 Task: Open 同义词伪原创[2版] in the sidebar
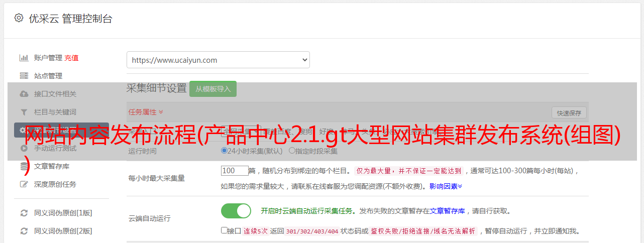coord(63,231)
